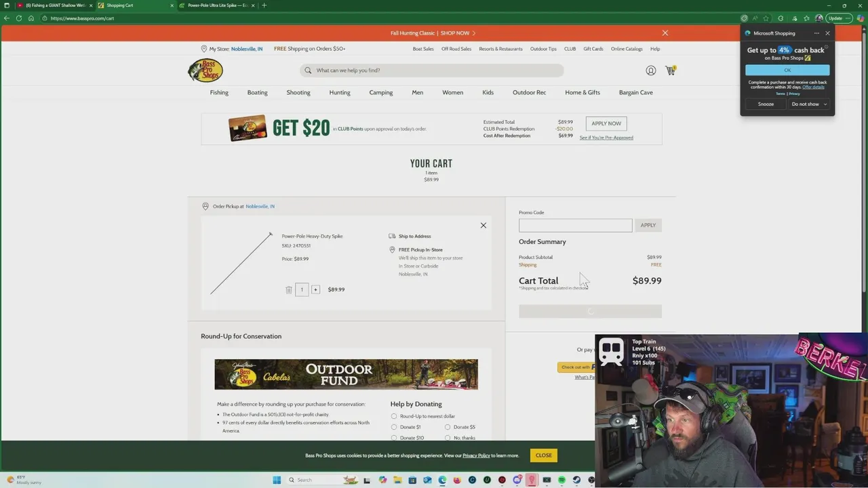Open Spotify from the taskbar

click(561, 480)
